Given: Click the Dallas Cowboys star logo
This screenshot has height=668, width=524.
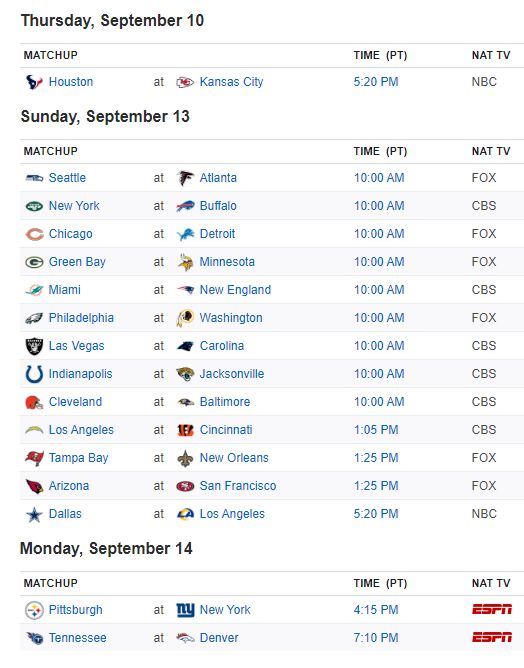Looking at the screenshot, I should tap(34, 514).
